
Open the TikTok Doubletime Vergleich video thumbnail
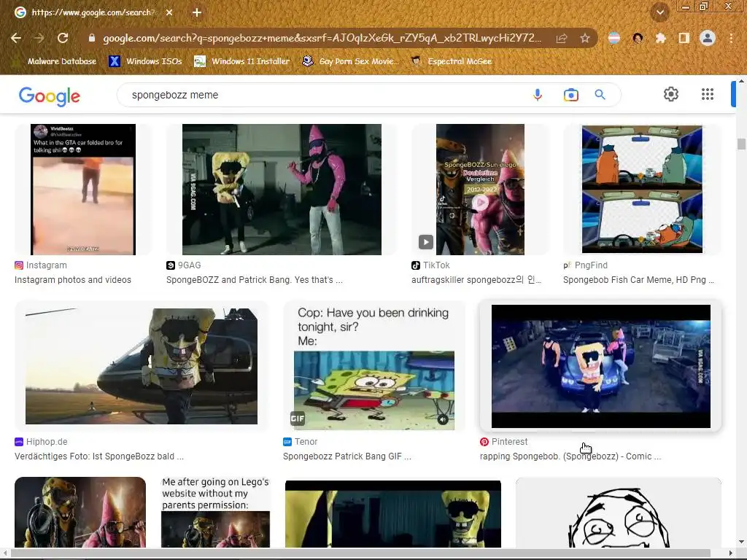point(480,190)
